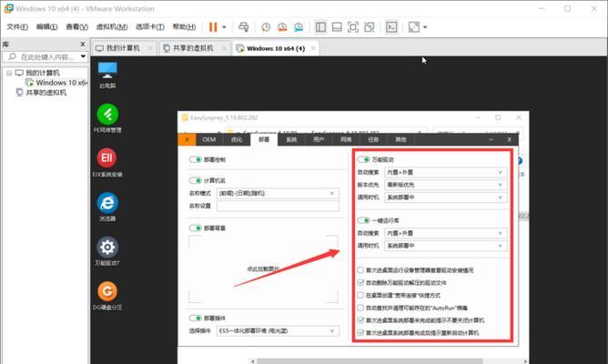Toggle the library sidebar view icon

pyautogui.click(x=320, y=26)
